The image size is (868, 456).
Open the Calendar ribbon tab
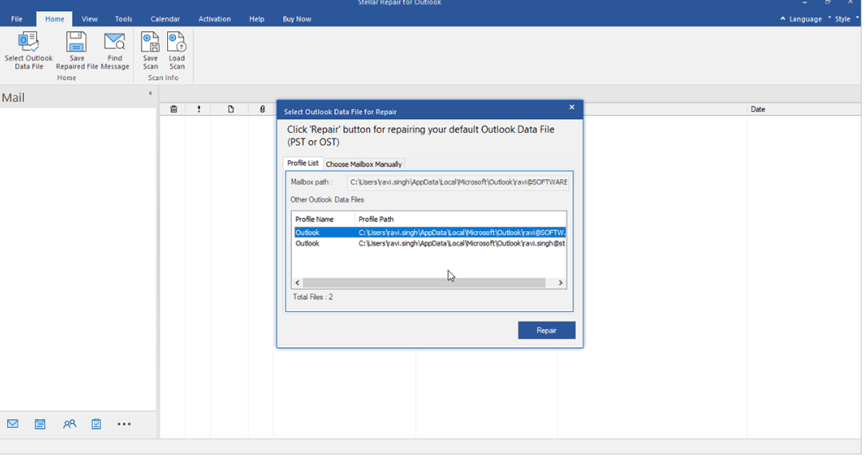tap(165, 19)
